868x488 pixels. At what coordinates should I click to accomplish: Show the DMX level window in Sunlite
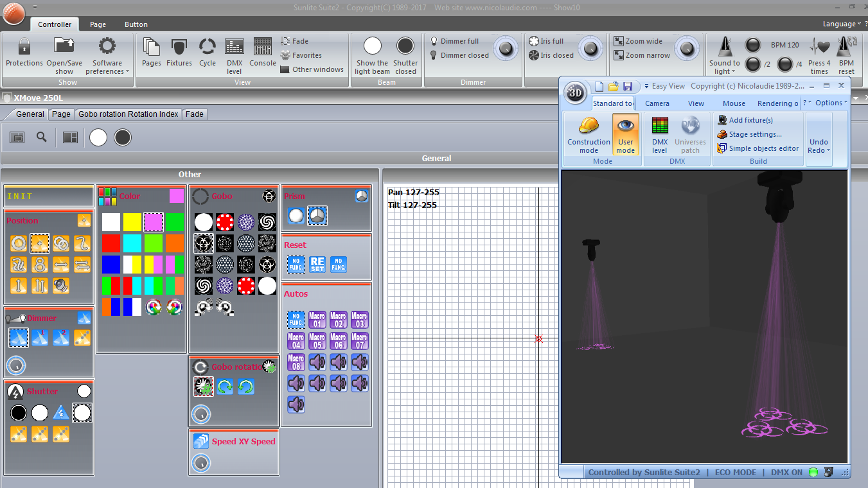[235, 46]
